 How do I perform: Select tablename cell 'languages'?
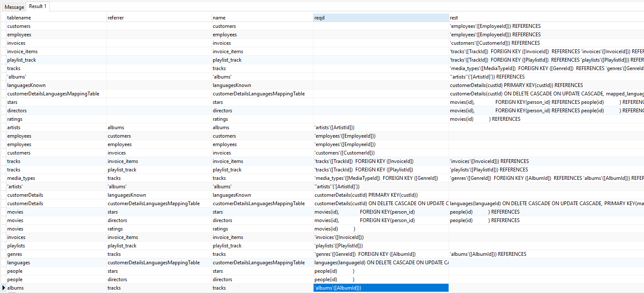click(56, 263)
